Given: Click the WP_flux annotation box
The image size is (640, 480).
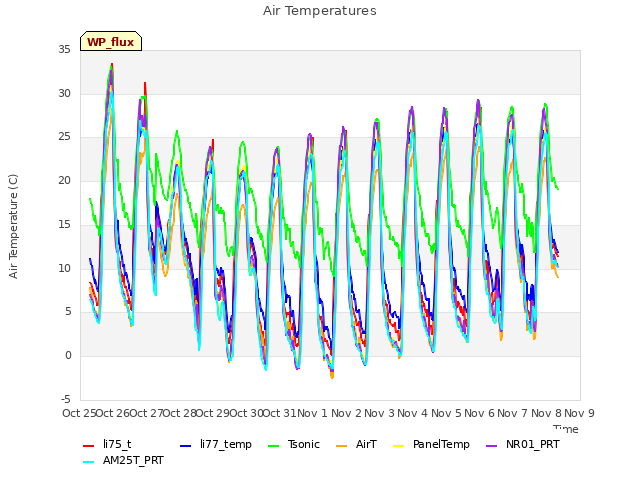Looking at the screenshot, I should [111, 41].
